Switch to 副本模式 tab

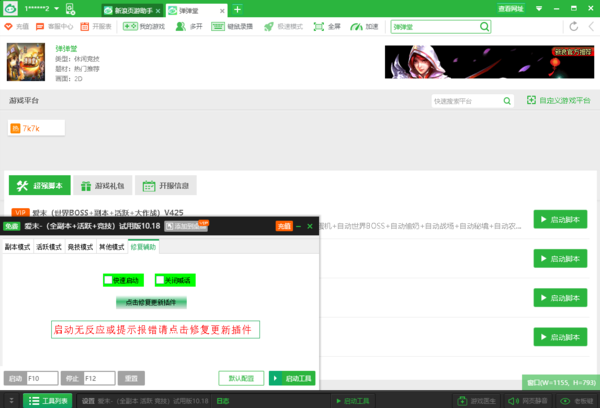[x=17, y=247]
